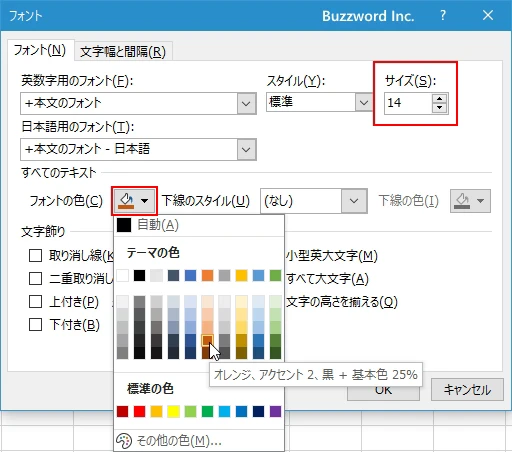The height and width of the screenshot is (452, 512).
Task: Close the Font dialog with X
Action: 488,15
